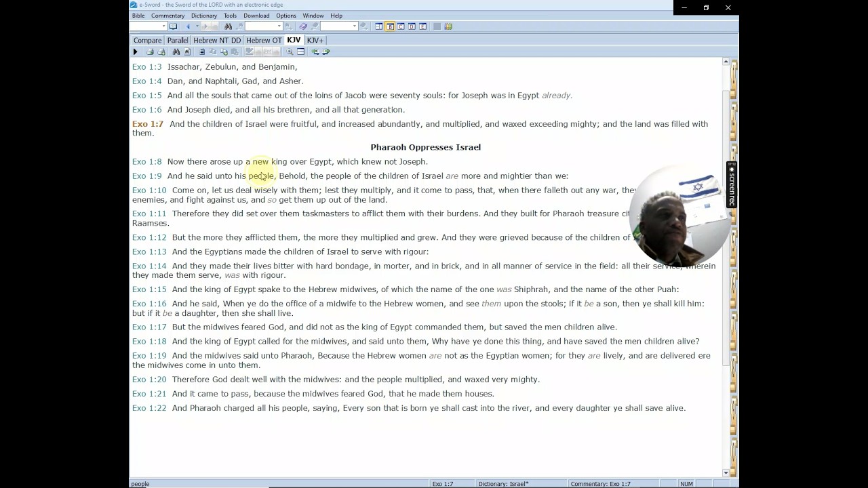Open the Download menu
Image resolution: width=868 pixels, height=488 pixels.
[x=256, y=16]
